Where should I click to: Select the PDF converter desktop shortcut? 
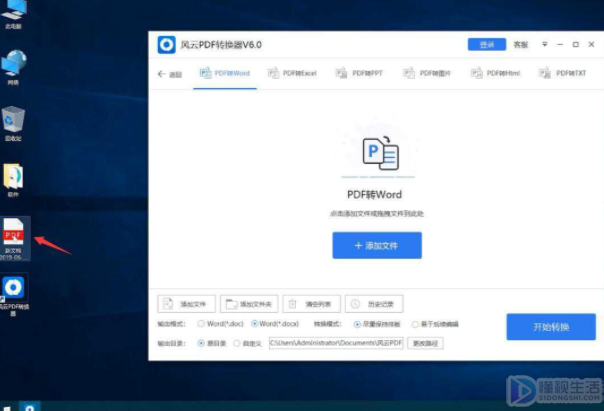click(x=14, y=294)
